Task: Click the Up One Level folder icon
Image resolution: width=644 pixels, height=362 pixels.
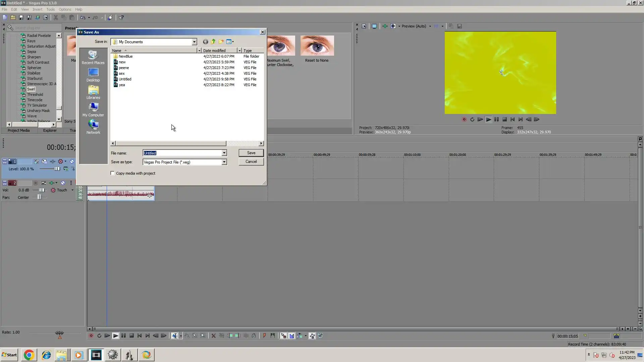Action: (x=213, y=42)
